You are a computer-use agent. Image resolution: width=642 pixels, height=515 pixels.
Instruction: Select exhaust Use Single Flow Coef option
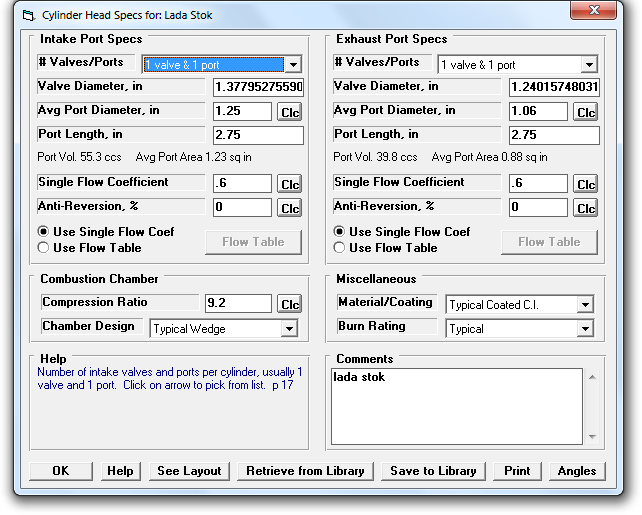click(x=340, y=232)
